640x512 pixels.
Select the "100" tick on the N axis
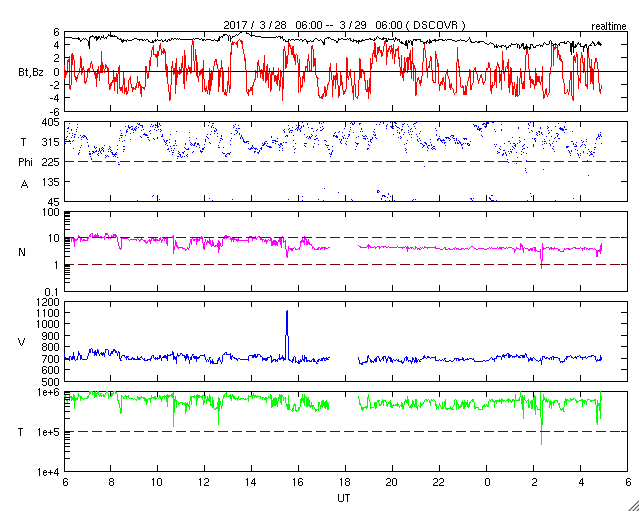coord(52,212)
